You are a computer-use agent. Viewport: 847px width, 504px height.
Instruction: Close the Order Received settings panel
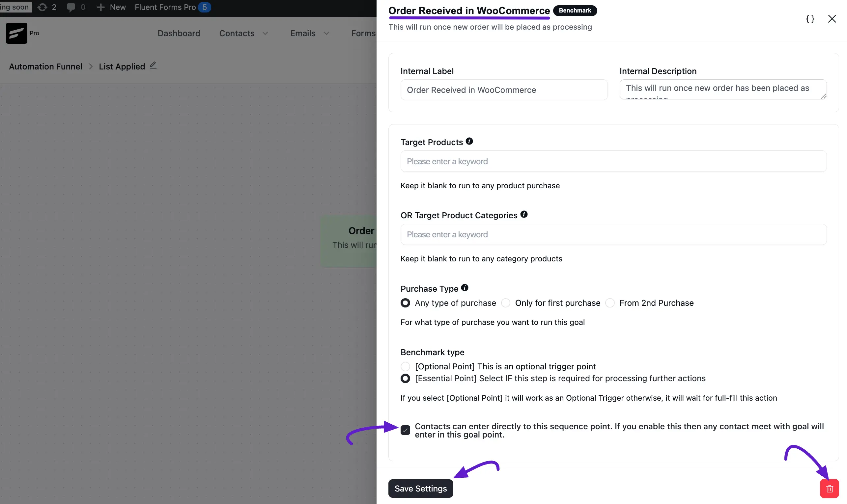832,19
